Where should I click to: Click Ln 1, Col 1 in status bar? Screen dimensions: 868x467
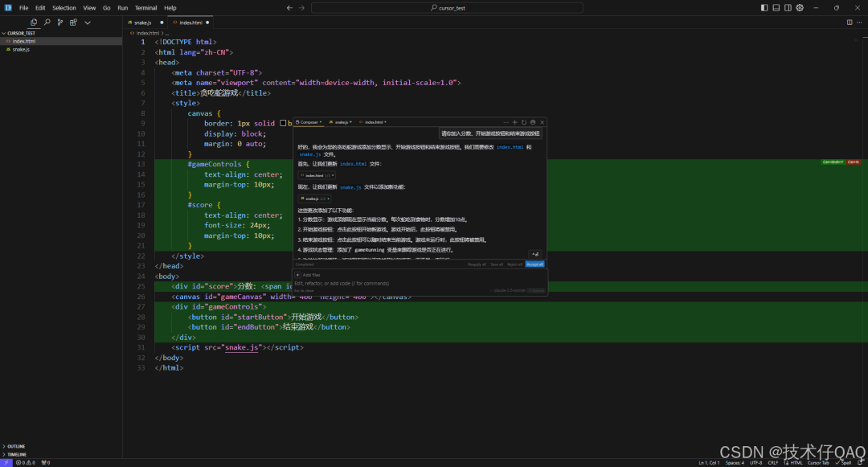[709, 462]
